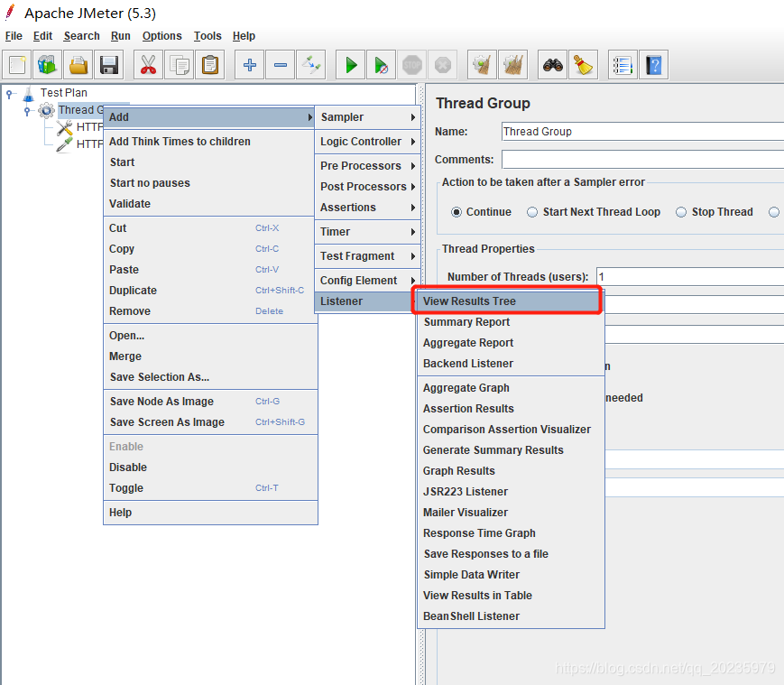Collapse the Thread Group tree node
The height and width of the screenshot is (685, 784).
point(27,110)
